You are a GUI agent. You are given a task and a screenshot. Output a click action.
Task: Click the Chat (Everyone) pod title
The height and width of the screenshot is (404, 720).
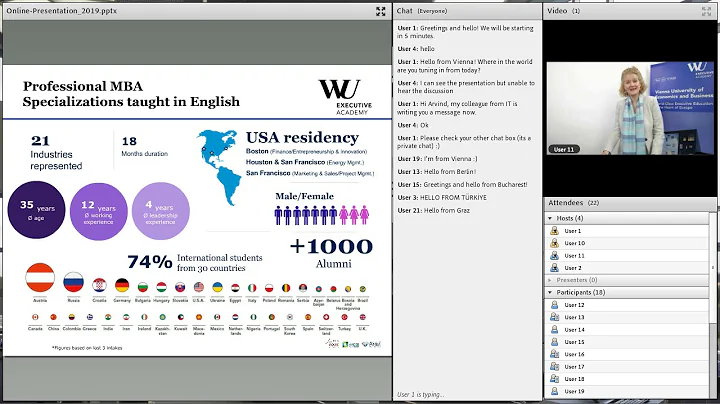coord(422,11)
